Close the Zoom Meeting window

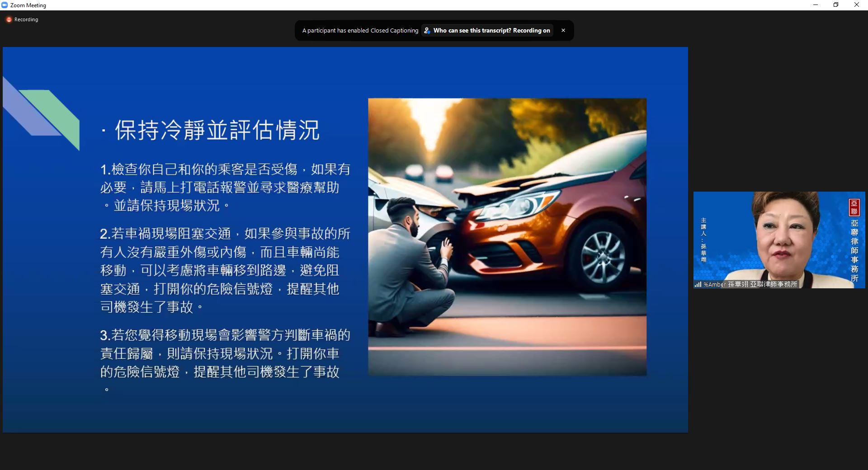point(856,5)
